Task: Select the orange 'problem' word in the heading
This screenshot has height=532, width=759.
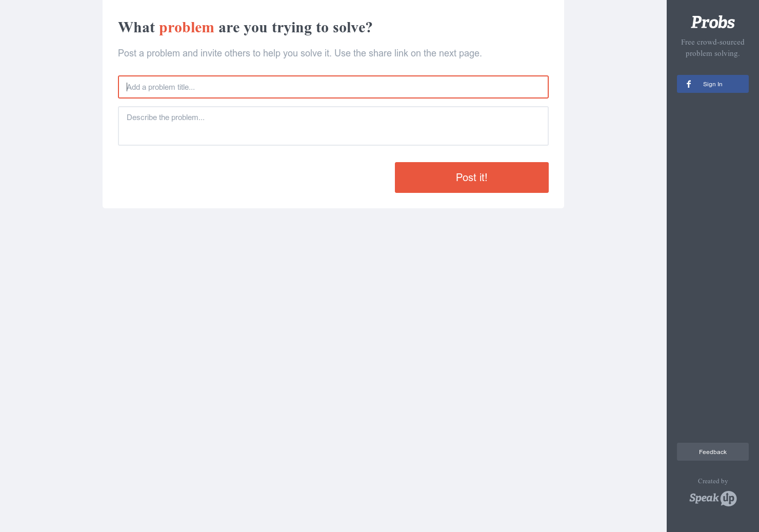Action: pyautogui.click(x=187, y=27)
